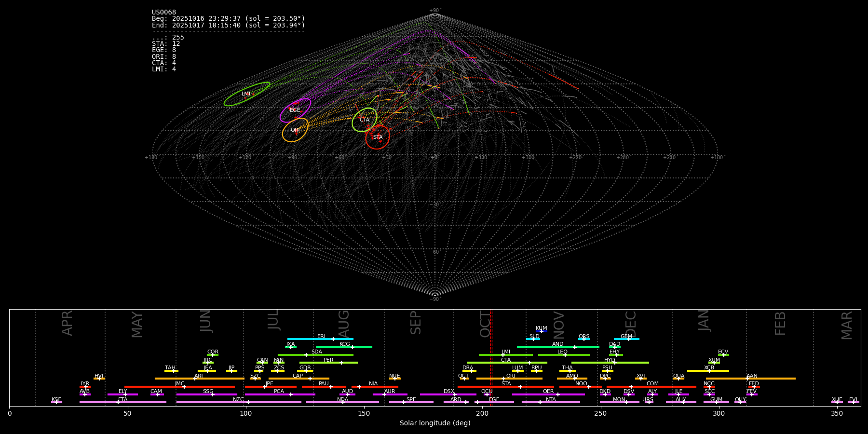This screenshot has width=868, height=434.
Task: Click the pink NTA shower bar
Action: (551, 402)
